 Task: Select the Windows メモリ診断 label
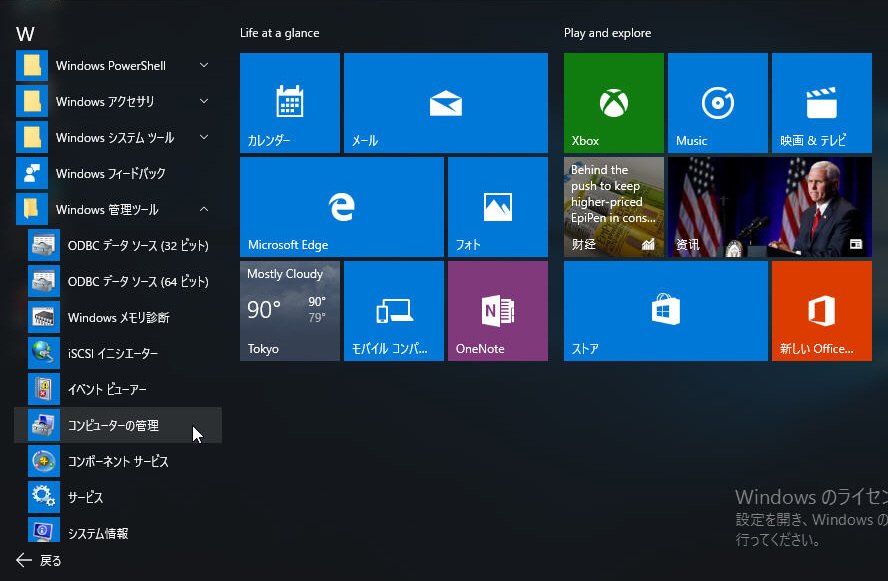point(119,318)
